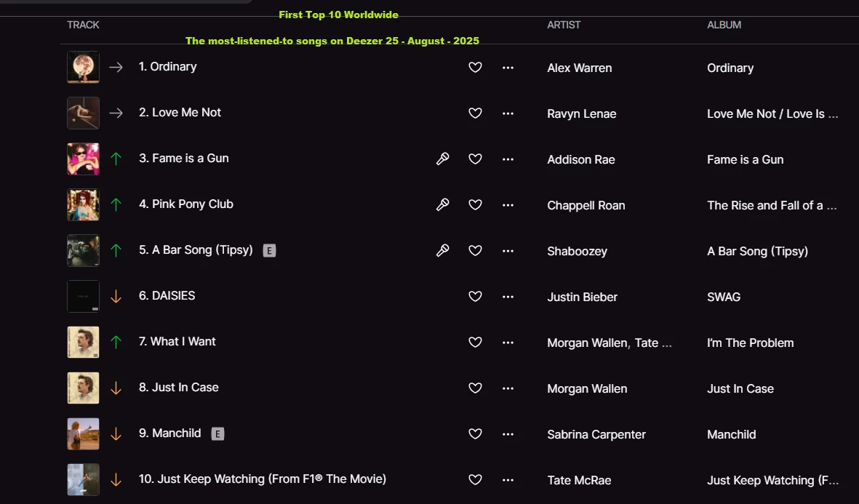Click the track title Fame is a Gun
The image size is (859, 504).
pos(191,159)
